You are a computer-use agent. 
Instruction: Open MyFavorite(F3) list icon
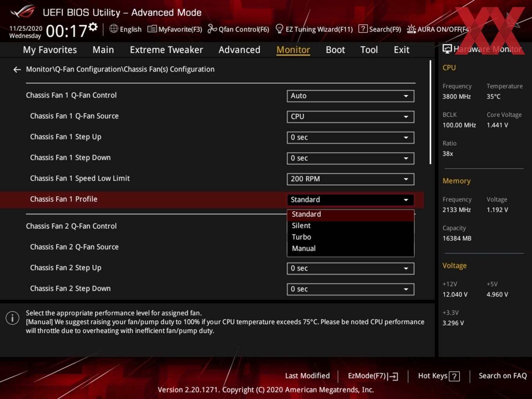[152, 29]
